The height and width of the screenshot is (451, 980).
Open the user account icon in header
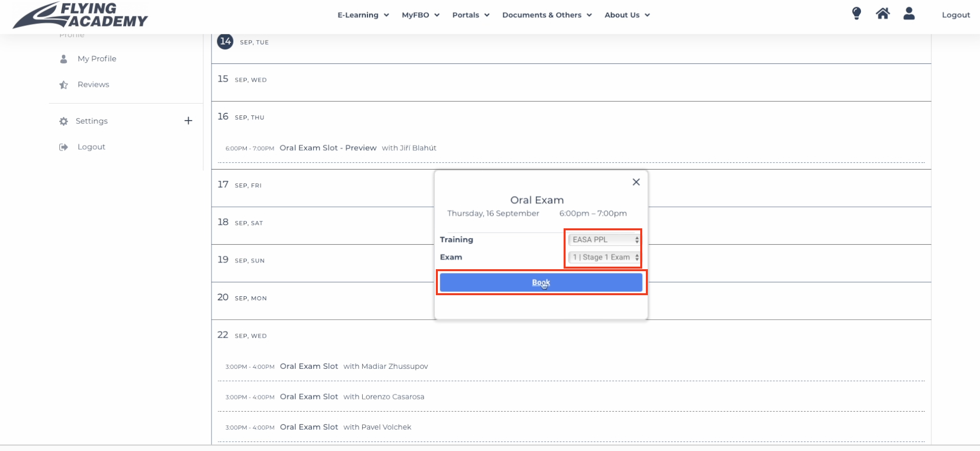[x=908, y=13]
